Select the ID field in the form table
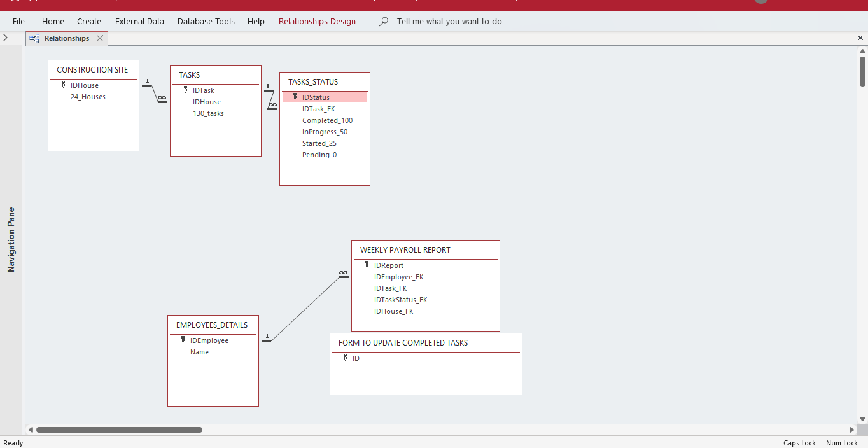 (x=356, y=358)
